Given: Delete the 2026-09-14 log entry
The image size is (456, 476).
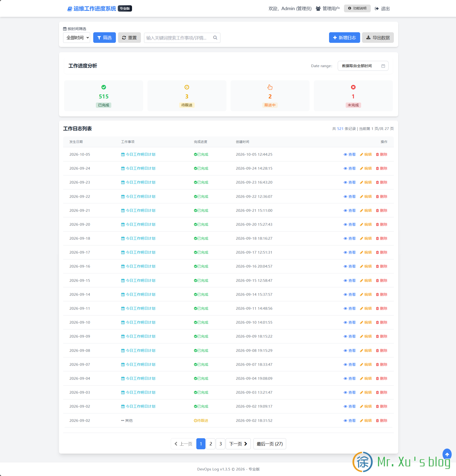Looking at the screenshot, I should tap(381, 294).
